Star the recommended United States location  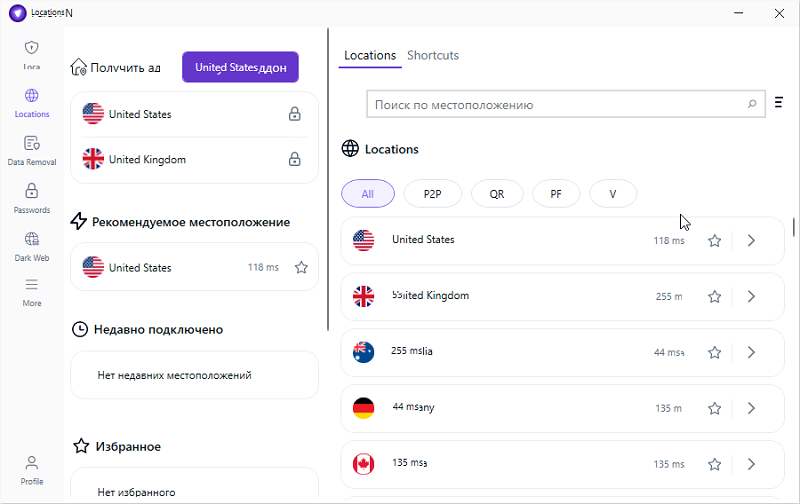(301, 268)
